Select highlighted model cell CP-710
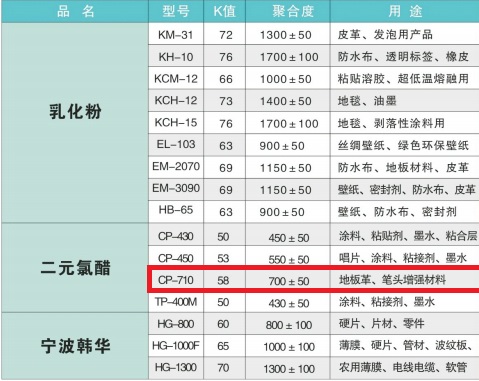479x381 pixels. pos(176,280)
